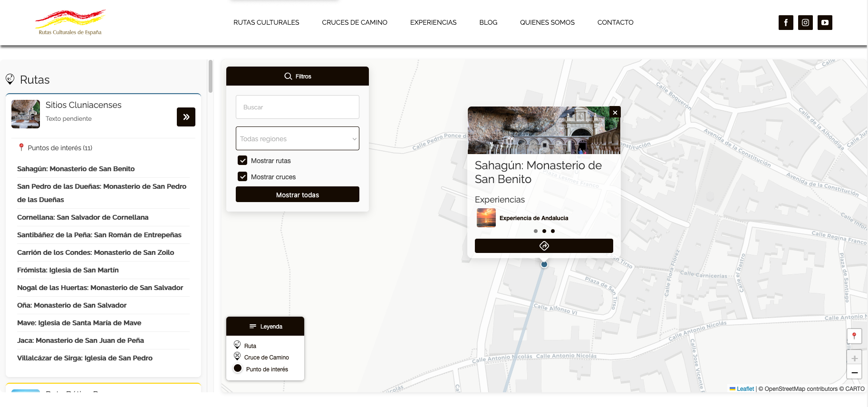Open the Instagram profile icon
The height and width of the screenshot is (407, 868).
click(x=805, y=22)
